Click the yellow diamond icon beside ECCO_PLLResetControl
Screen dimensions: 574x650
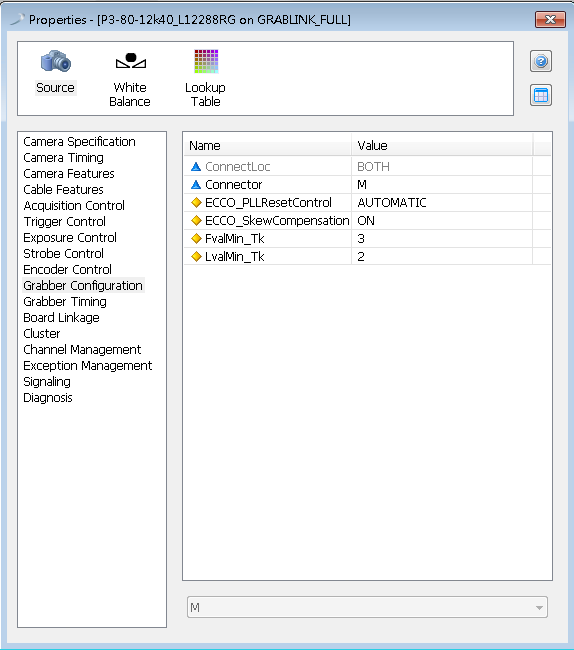pyautogui.click(x=196, y=203)
